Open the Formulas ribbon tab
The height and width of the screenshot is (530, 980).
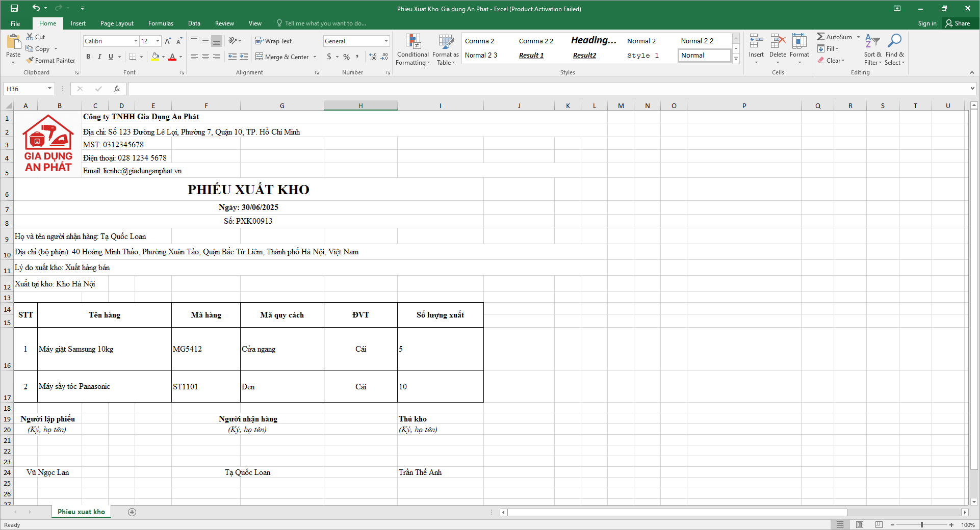click(161, 23)
